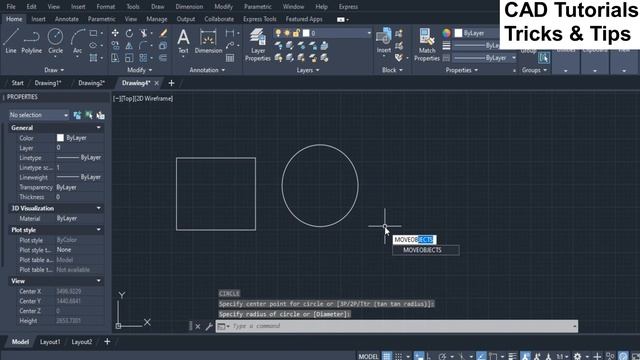Click the layer 0 color swatch
The image size is (640, 360).
tap(306, 33)
